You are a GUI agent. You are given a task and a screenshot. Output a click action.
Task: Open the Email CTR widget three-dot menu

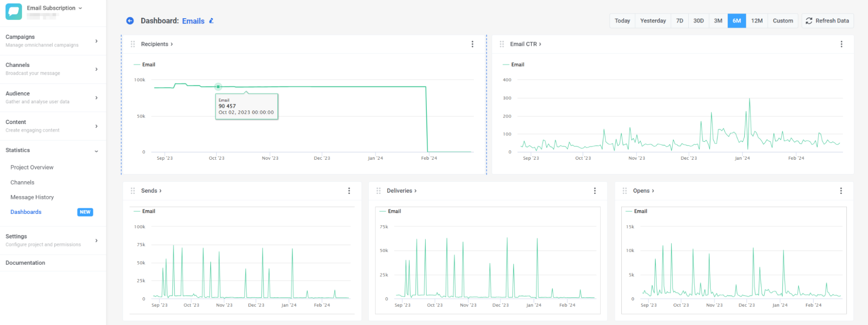[x=841, y=44]
